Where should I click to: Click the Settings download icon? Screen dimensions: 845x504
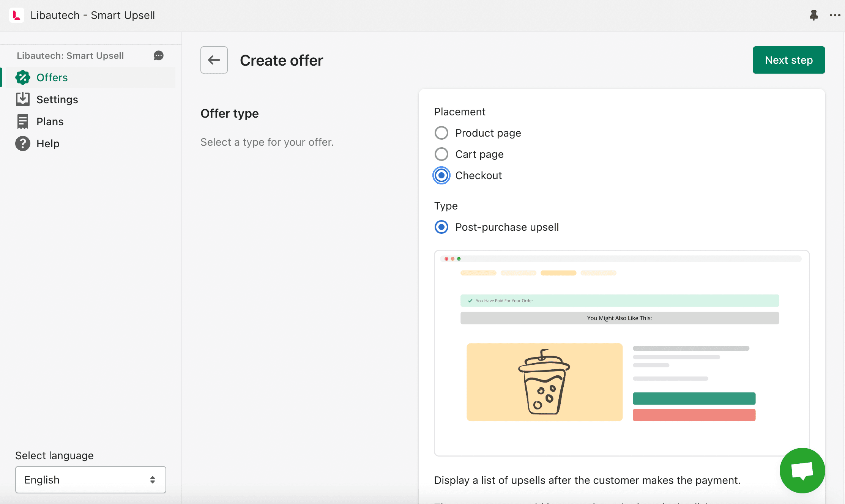click(23, 99)
